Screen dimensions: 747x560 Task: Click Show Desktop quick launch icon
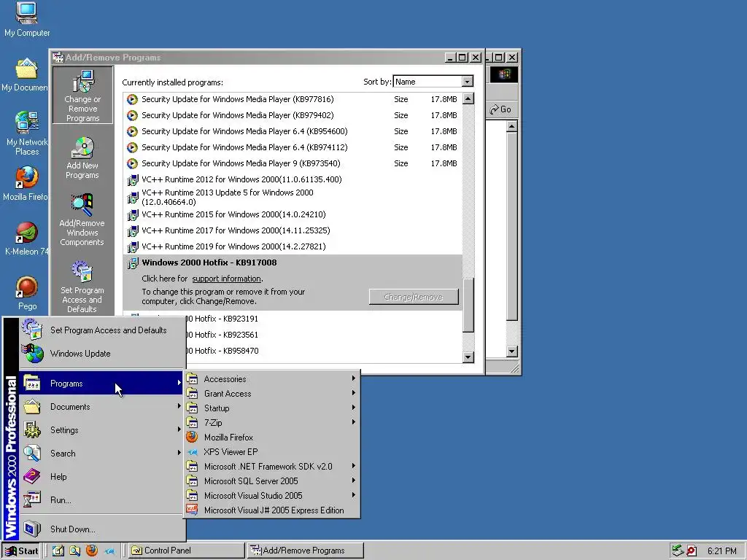click(x=58, y=551)
